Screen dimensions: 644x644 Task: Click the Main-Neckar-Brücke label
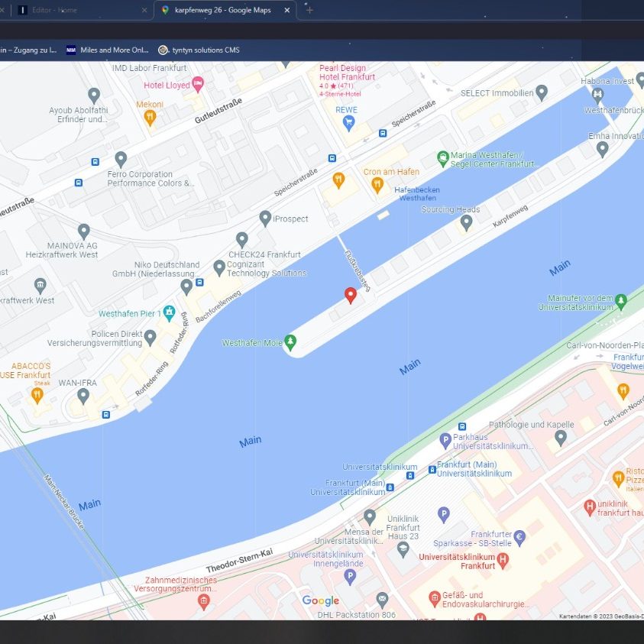63,502
